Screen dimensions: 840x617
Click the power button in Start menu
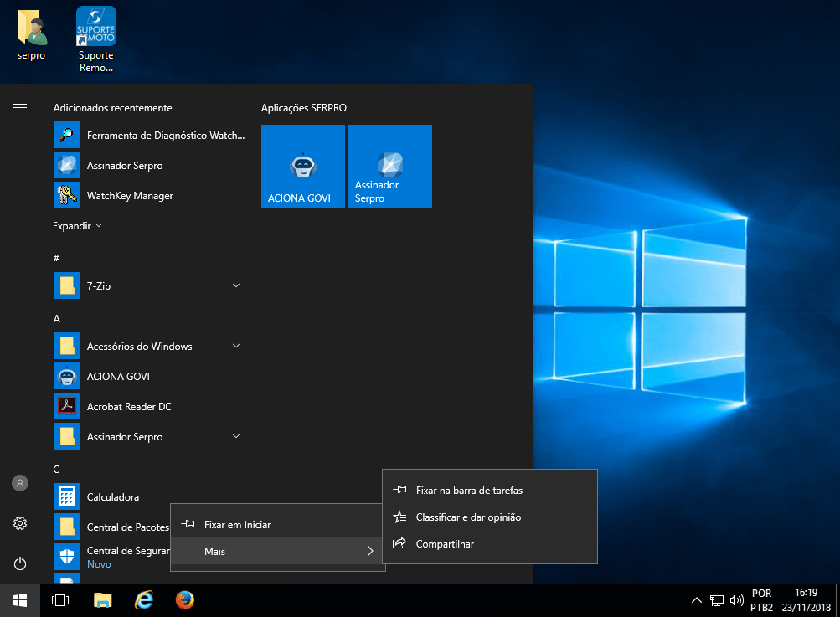[x=20, y=563]
